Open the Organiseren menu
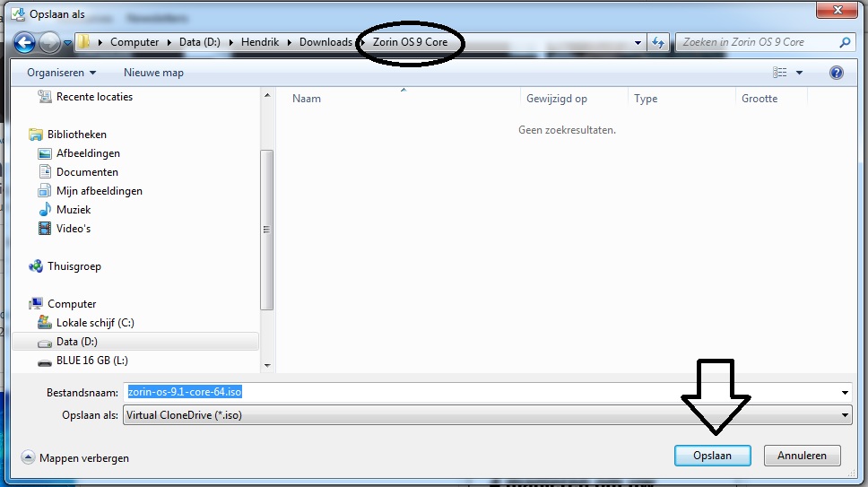The image size is (868, 487). tap(62, 73)
